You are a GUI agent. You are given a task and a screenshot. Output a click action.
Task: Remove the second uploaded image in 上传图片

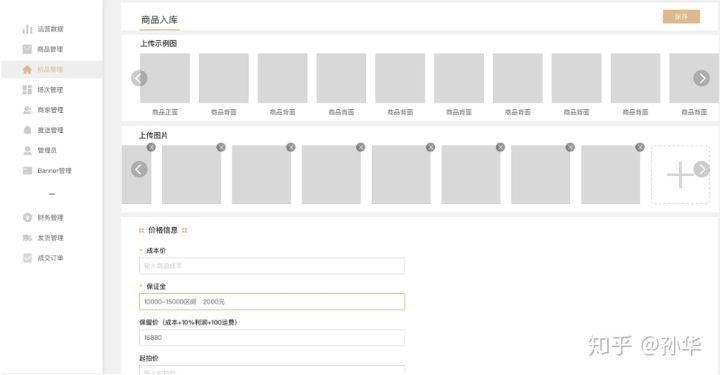221,147
